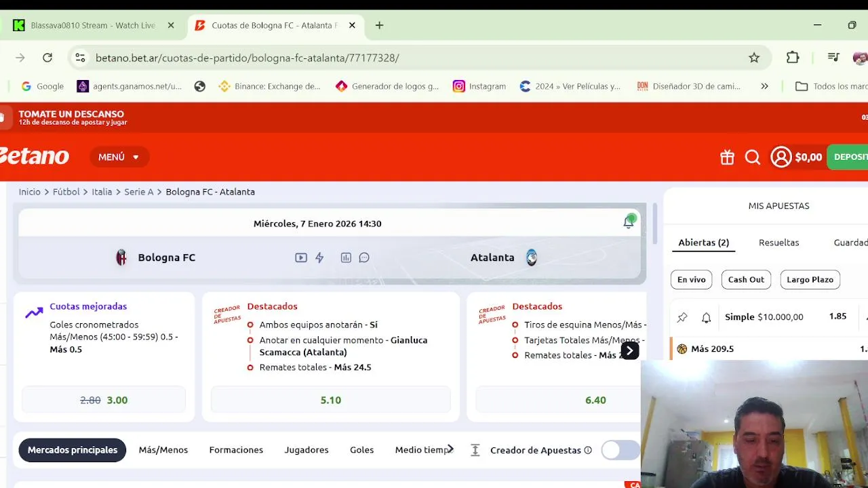Open a new browser tab
This screenshot has height=488, width=868.
pyautogui.click(x=379, y=25)
